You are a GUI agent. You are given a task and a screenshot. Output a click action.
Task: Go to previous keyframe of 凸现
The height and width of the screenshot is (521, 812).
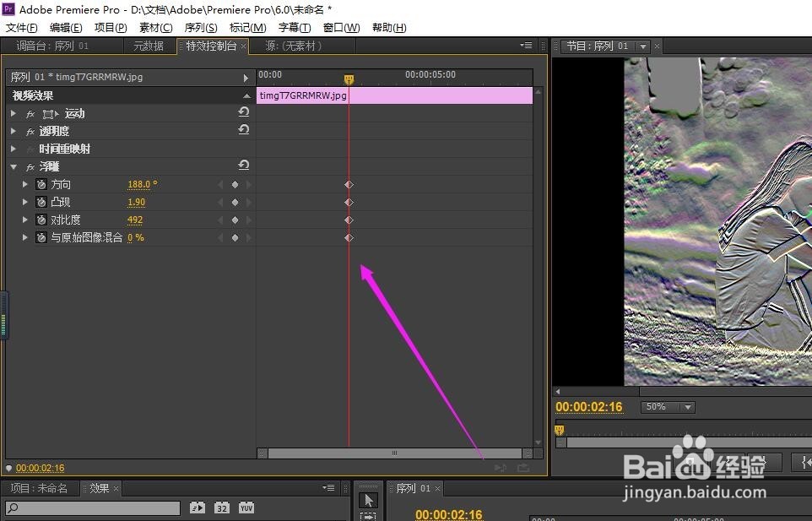220,202
